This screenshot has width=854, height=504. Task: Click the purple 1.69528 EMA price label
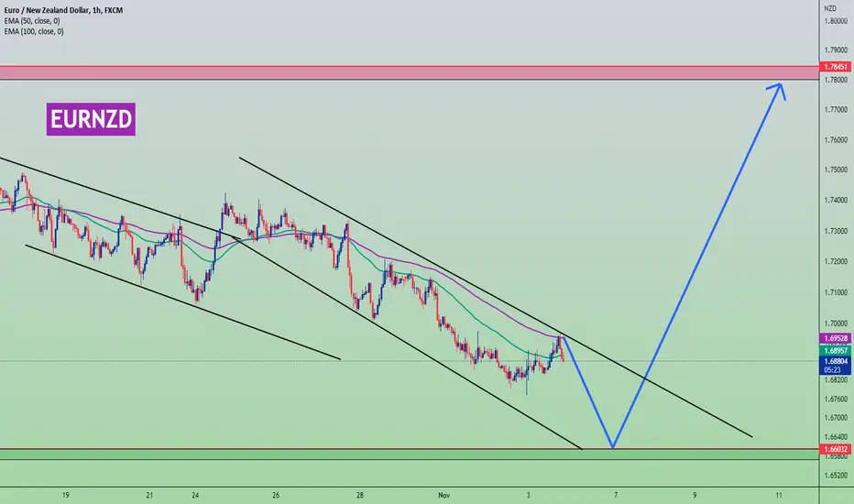836,338
